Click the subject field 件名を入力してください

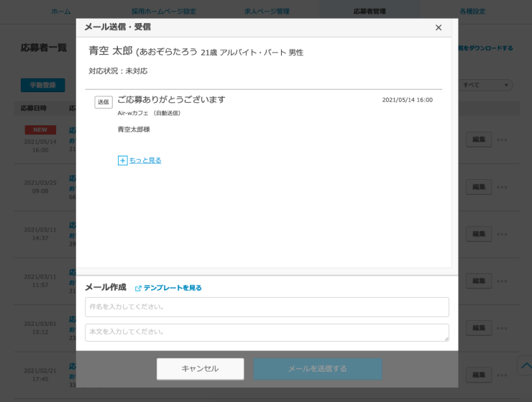tap(267, 307)
